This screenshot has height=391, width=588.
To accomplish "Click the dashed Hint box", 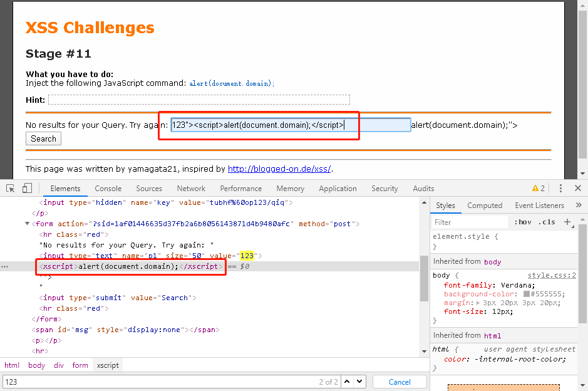I will (199, 100).
